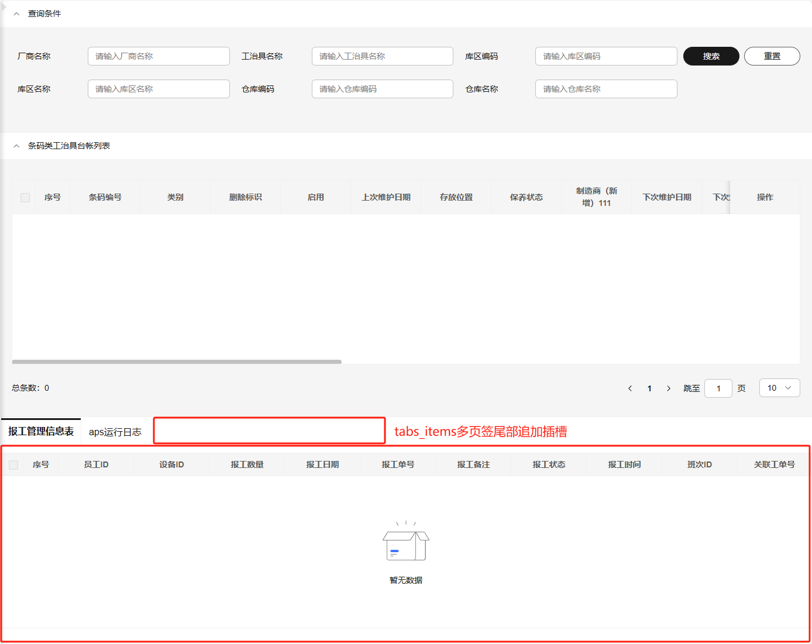Collapse the 条码类工治具台帐列表 section
The height and width of the screenshot is (644, 812).
point(16,146)
